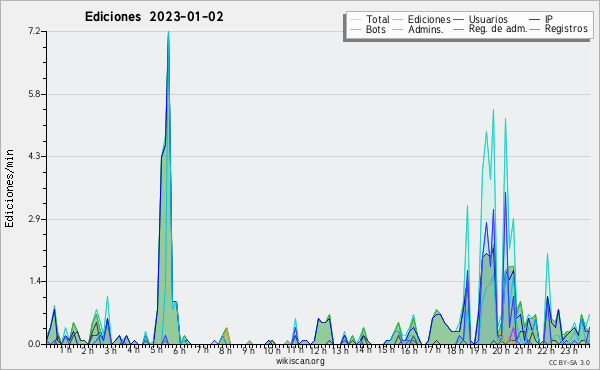The height and width of the screenshot is (370, 600).
Task: Click the 'Ediciones/min' axis title
Action: tap(9, 188)
